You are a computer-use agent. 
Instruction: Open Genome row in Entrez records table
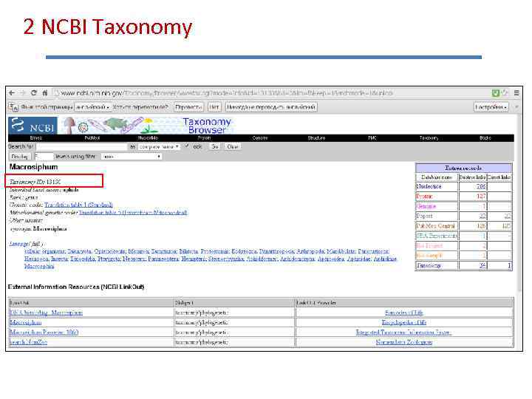click(x=426, y=206)
